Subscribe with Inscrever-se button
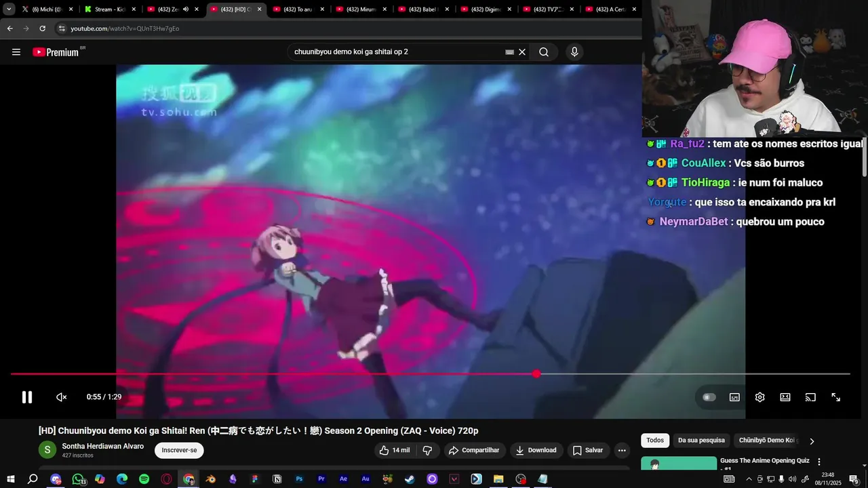 tap(179, 450)
